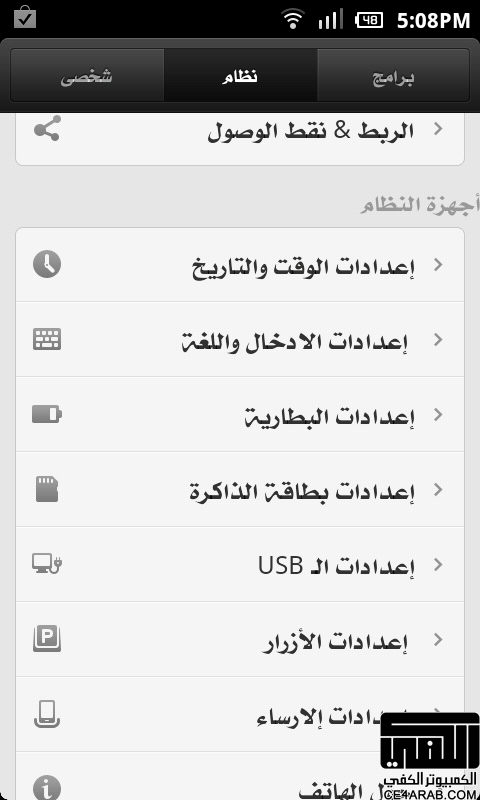Image resolution: width=480 pixels, height=800 pixels.
Task: Open إعدادات بطاقة الذاكرة entry
Action: [x=240, y=489]
